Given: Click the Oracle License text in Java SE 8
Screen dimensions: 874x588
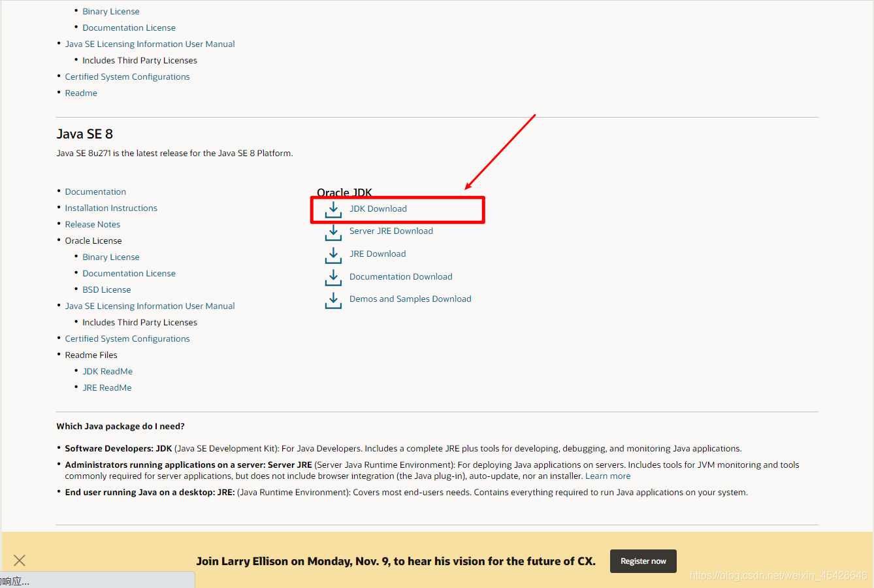Looking at the screenshot, I should pos(93,240).
